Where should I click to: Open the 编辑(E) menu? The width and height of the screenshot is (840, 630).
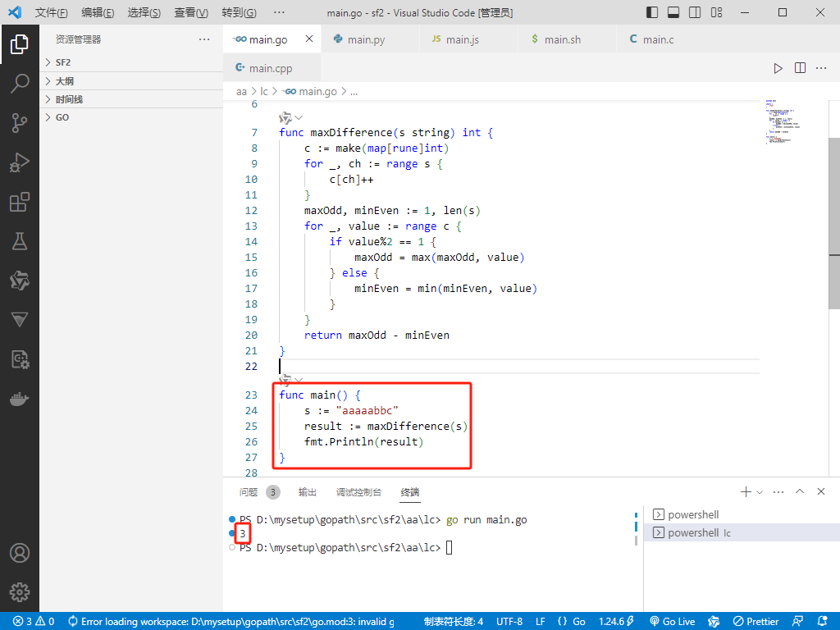click(x=98, y=12)
